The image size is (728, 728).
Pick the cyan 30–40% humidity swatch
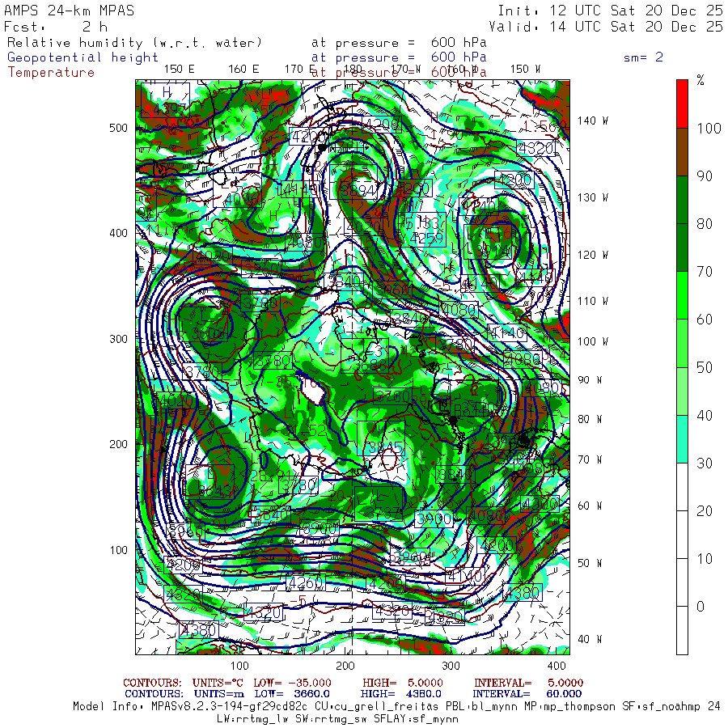point(682,438)
